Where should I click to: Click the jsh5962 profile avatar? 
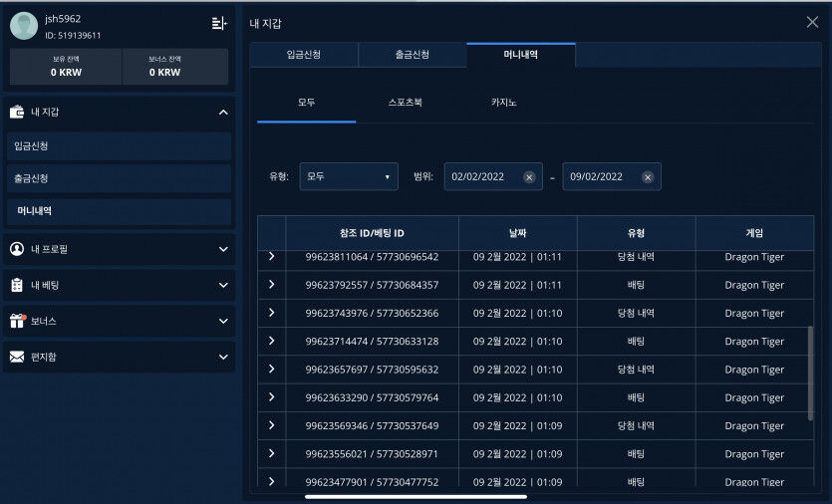tap(24, 26)
